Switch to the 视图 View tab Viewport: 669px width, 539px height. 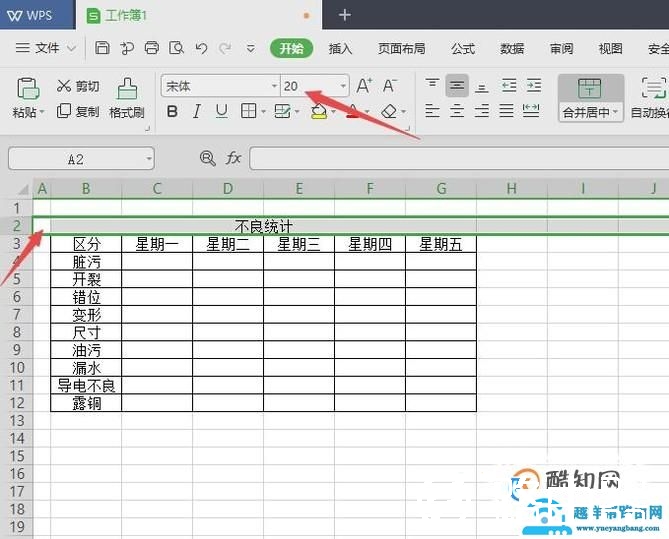pyautogui.click(x=611, y=49)
